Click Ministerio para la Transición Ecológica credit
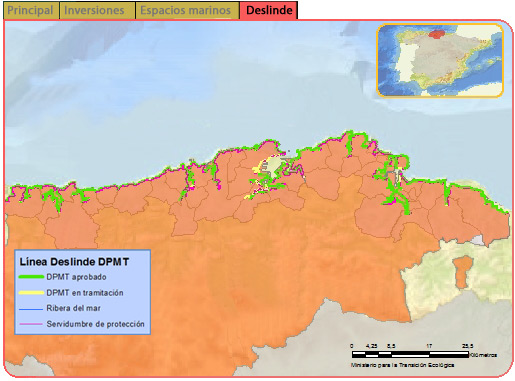Viewport: 515px width, 381px height. tap(402, 365)
